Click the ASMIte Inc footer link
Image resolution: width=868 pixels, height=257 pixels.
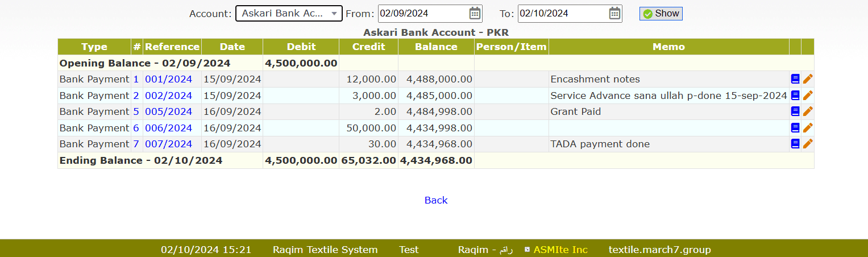(x=560, y=250)
